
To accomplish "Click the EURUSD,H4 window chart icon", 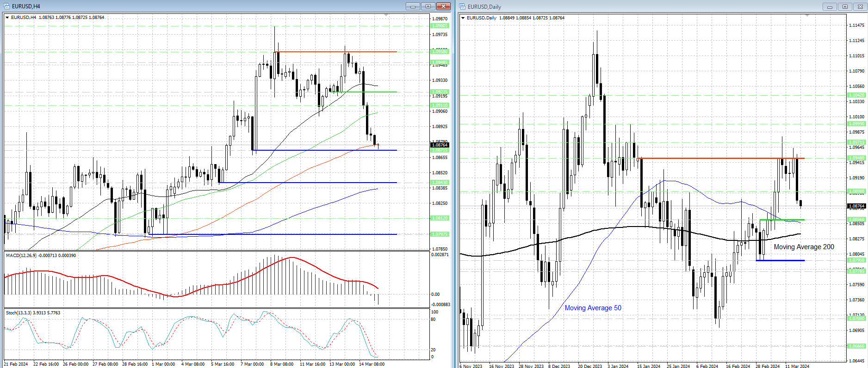I will pos(7,6).
